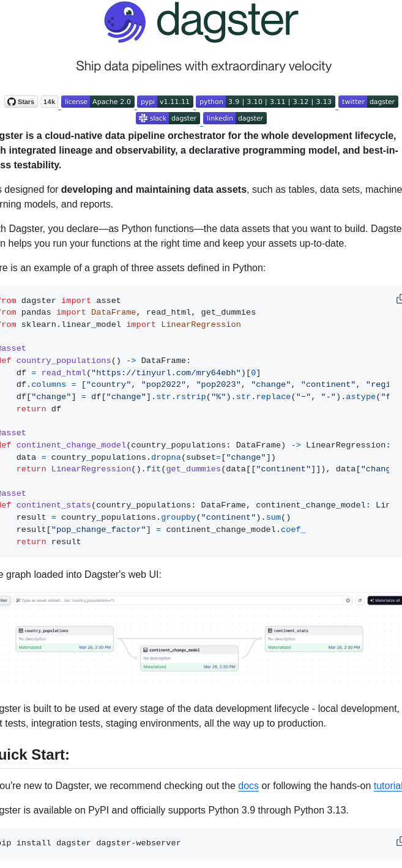Click the GitHub Stars button
The image size is (402, 868).
pyautogui.click(x=21, y=102)
